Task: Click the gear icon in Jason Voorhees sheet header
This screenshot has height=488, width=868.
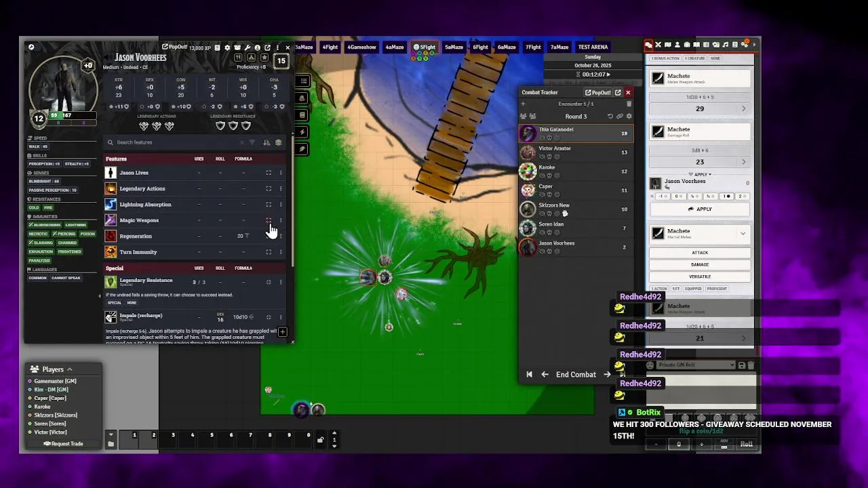Action: point(227,48)
